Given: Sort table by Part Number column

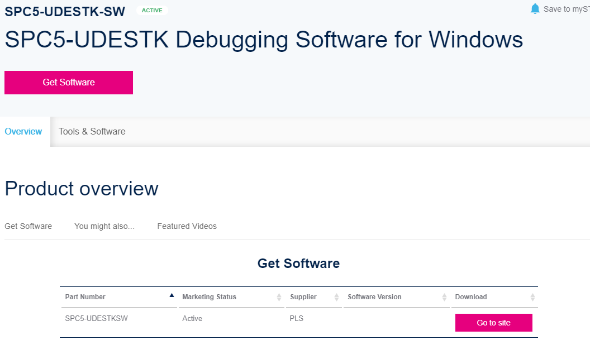Looking at the screenshot, I should [85, 296].
